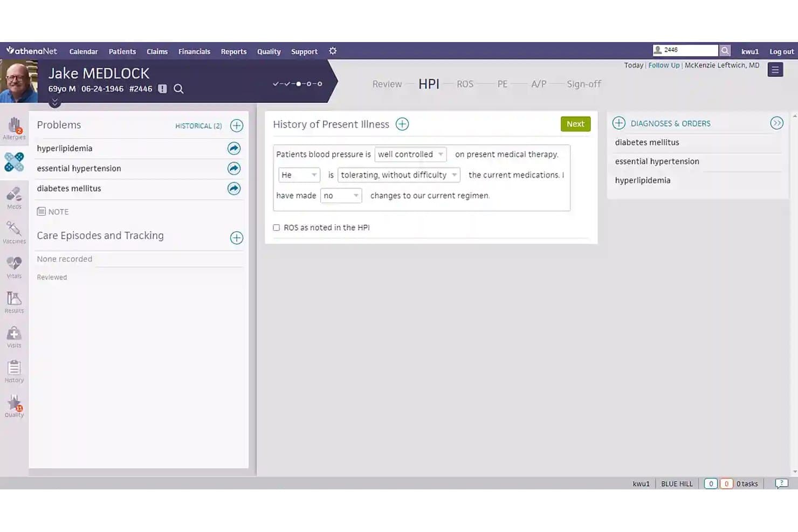The image size is (798, 532).
Task: Open the Allergies sidebar panel
Action: pyautogui.click(x=14, y=129)
